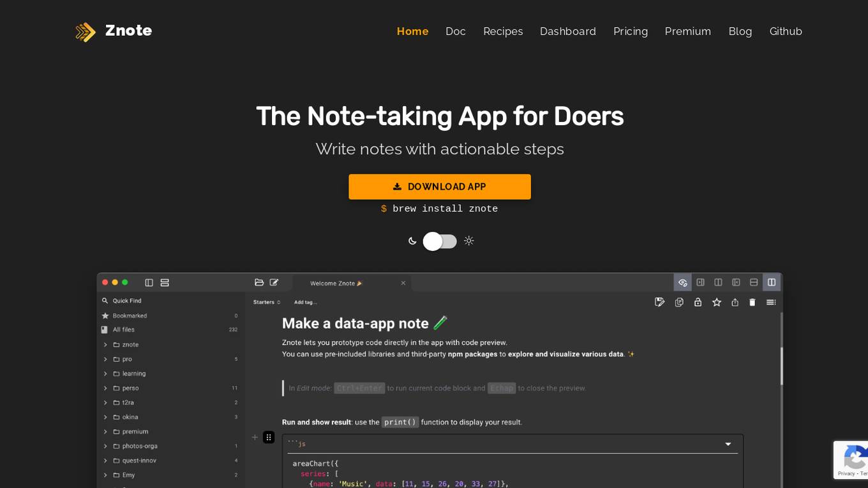Click the Quick Find label
The height and width of the screenshot is (488, 868).
tap(127, 301)
